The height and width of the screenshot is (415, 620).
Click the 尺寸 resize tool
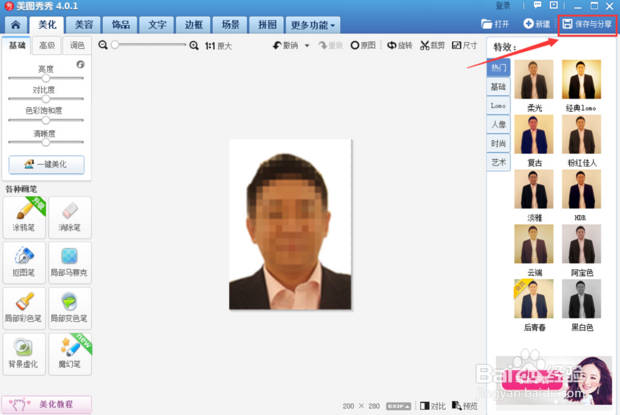tap(465, 45)
